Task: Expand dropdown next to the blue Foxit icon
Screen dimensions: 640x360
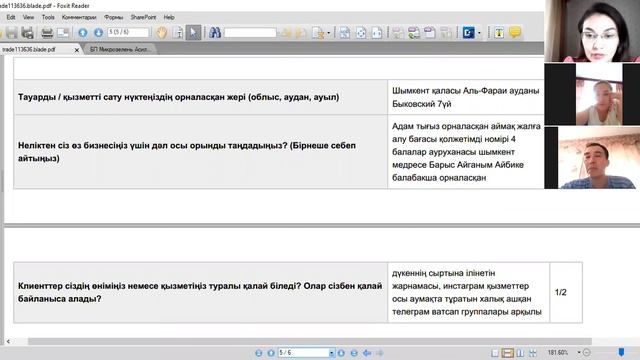Action: [479, 33]
